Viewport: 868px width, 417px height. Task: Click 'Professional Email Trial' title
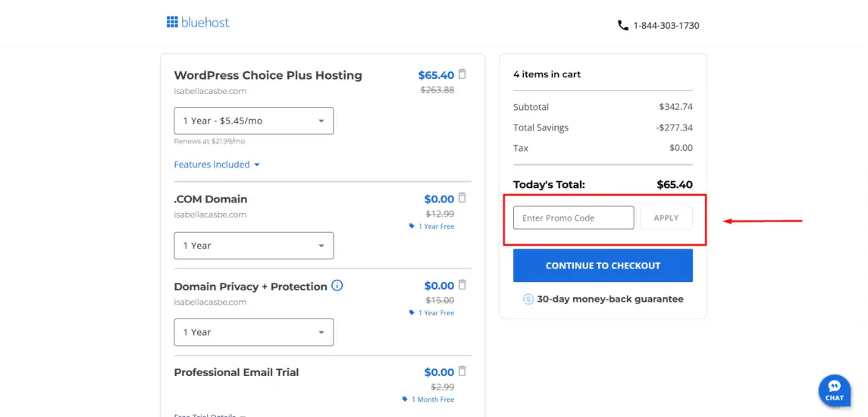(x=237, y=372)
